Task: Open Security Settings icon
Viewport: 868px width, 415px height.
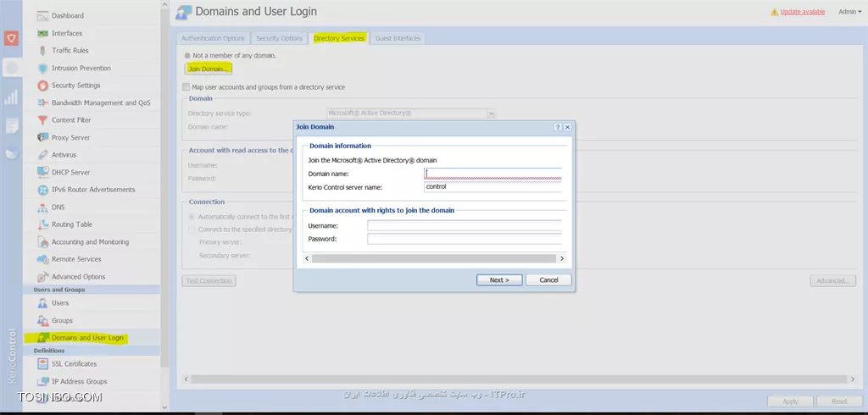Action: [x=43, y=86]
